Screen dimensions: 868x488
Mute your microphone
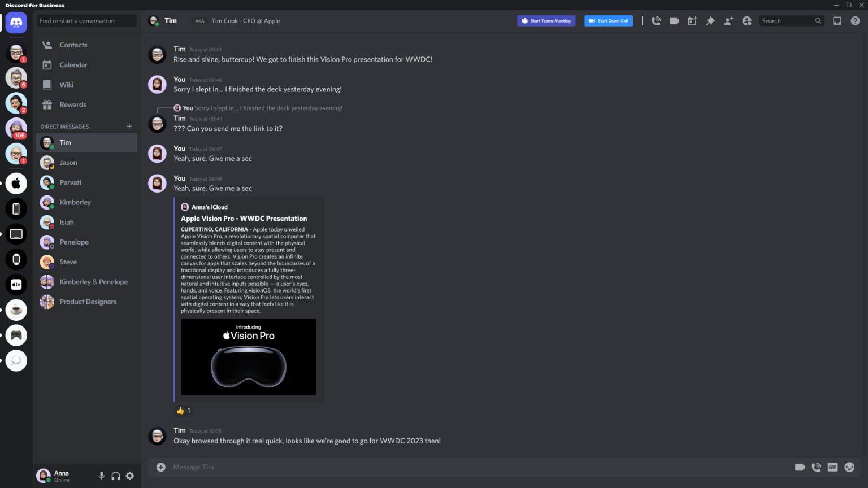click(x=101, y=476)
